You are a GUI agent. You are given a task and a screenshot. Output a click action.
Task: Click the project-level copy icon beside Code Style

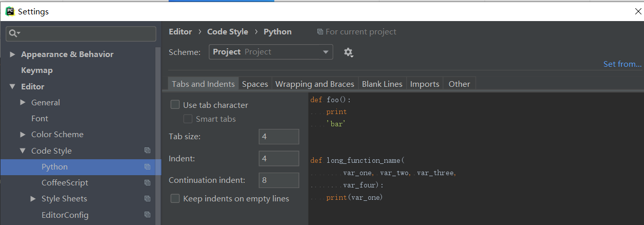148,151
